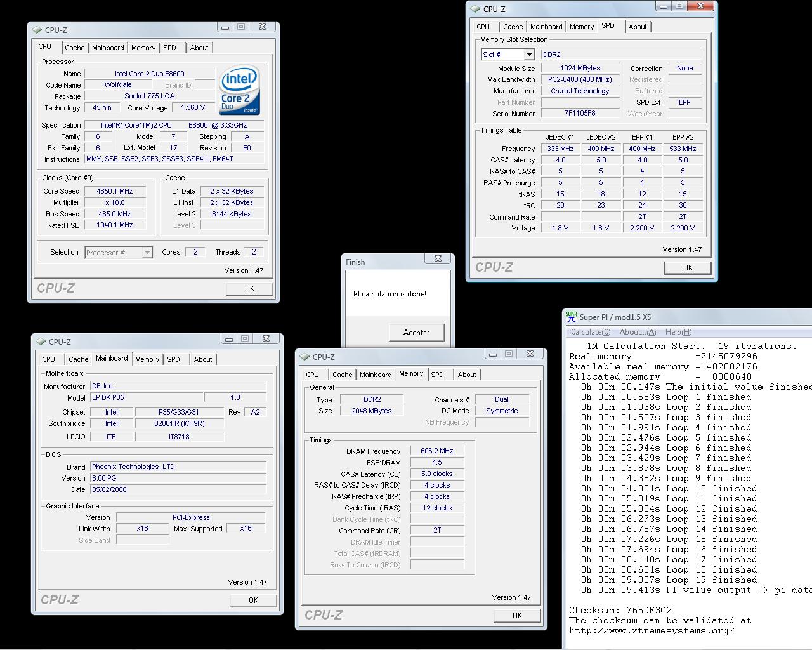Click the BIOS Date 05/02/2008

point(178,489)
